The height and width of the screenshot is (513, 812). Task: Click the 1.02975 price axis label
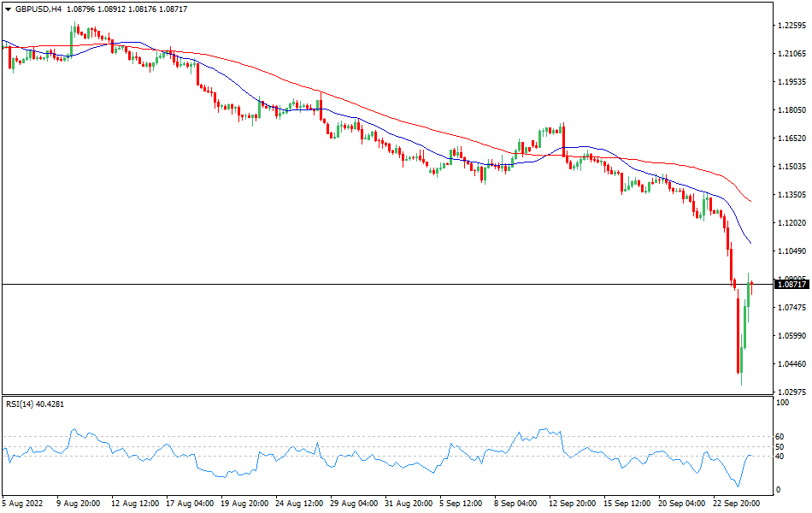791,392
